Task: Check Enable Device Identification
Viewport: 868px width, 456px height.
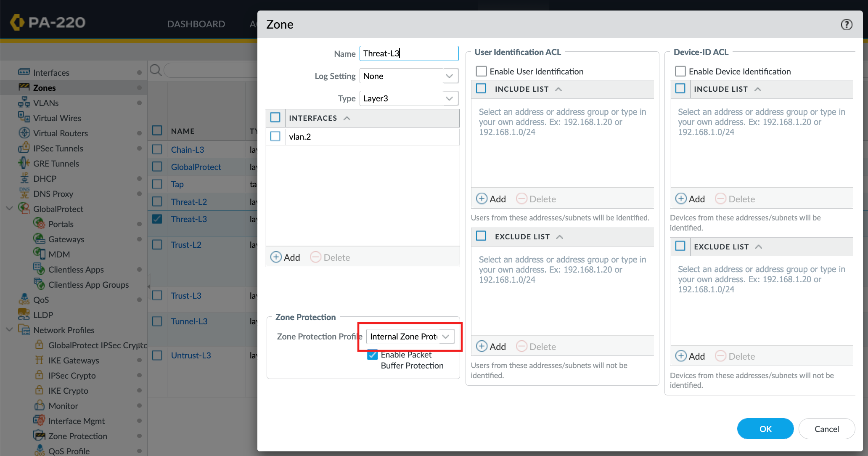Action: click(x=680, y=71)
